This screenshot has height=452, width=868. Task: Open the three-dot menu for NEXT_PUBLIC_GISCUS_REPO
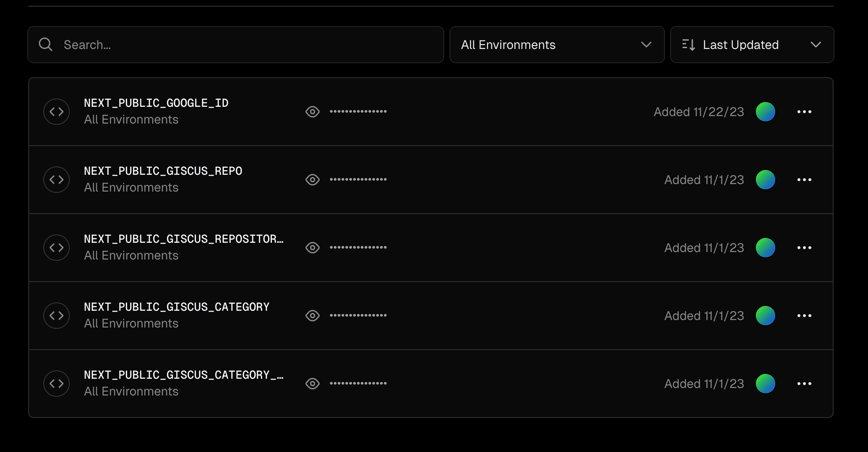point(804,180)
